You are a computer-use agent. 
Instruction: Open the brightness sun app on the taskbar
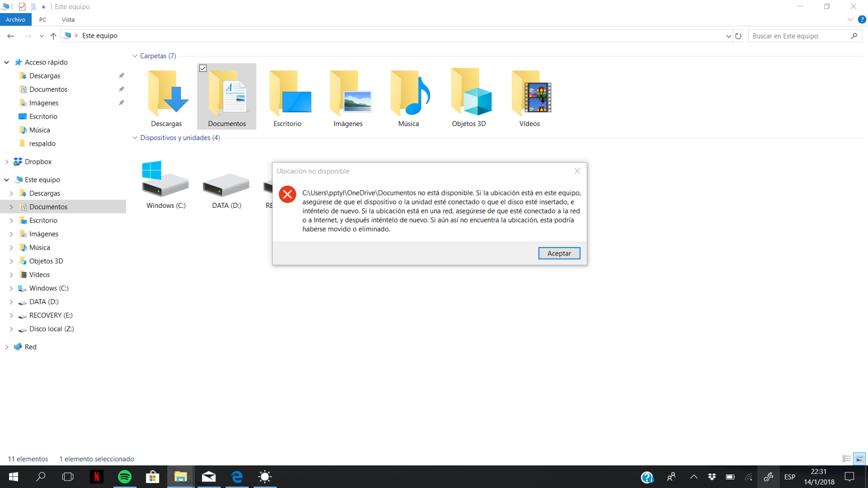tap(265, 476)
